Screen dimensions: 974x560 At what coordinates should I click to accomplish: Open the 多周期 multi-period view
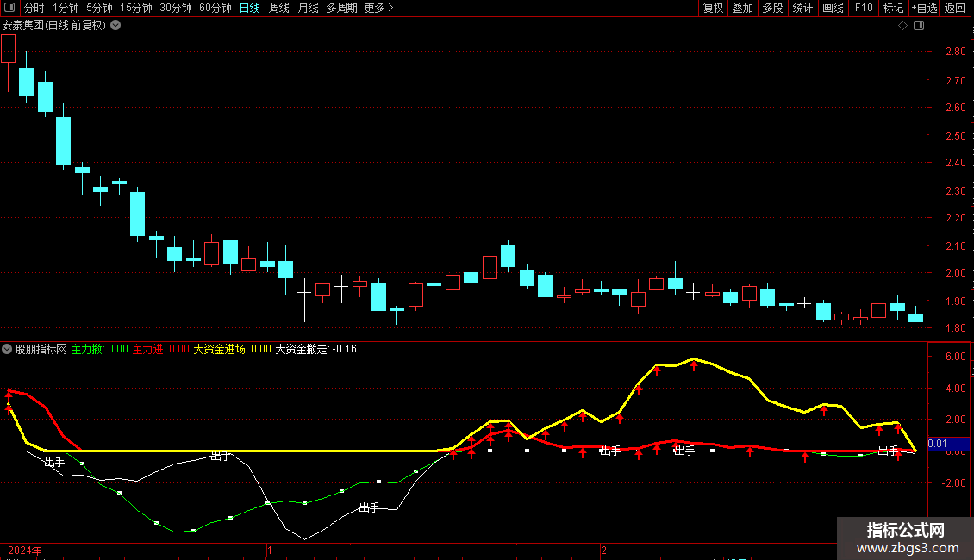[x=341, y=8]
